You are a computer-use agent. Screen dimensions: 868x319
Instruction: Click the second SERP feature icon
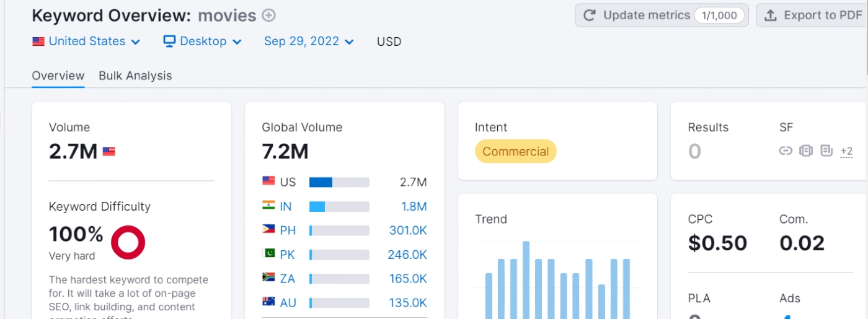coord(805,151)
